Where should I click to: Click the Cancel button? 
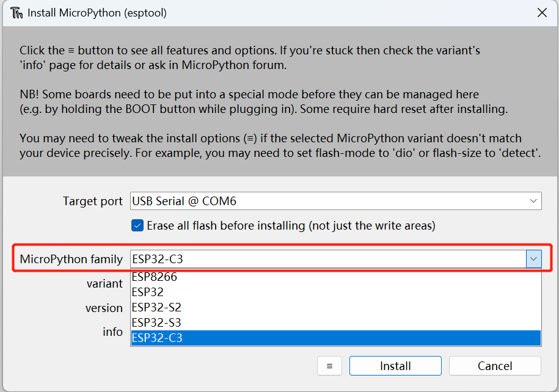(x=495, y=366)
